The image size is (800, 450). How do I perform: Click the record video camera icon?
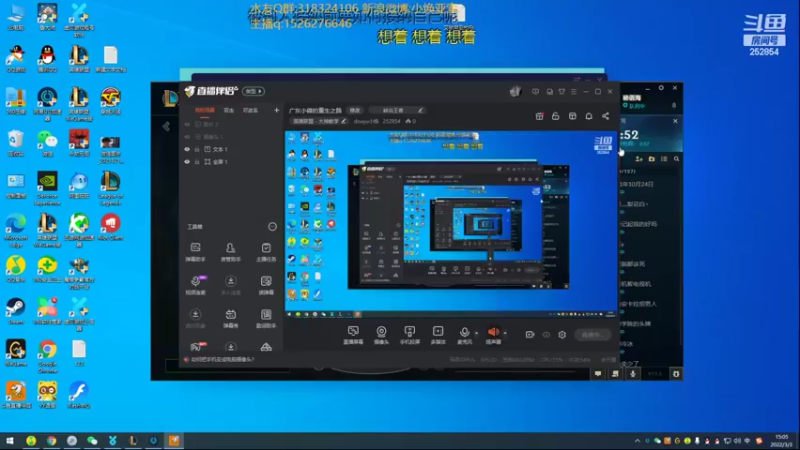(x=530, y=335)
